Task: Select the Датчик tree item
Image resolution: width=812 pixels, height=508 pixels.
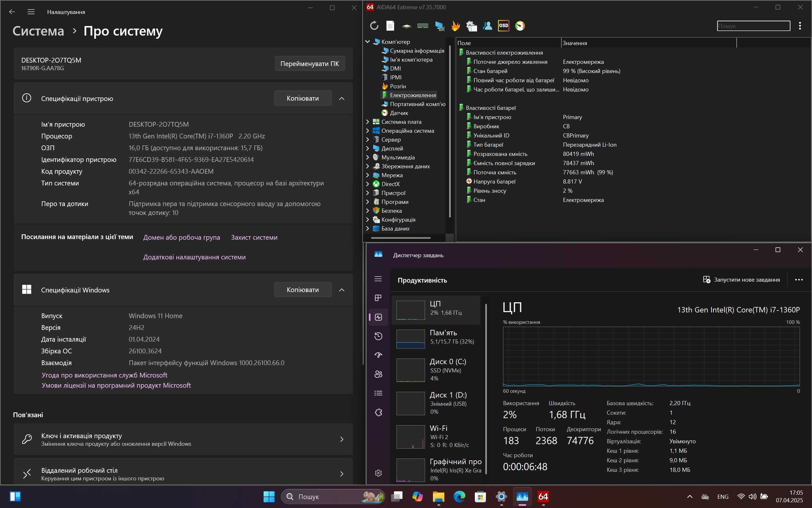Action: (395, 113)
